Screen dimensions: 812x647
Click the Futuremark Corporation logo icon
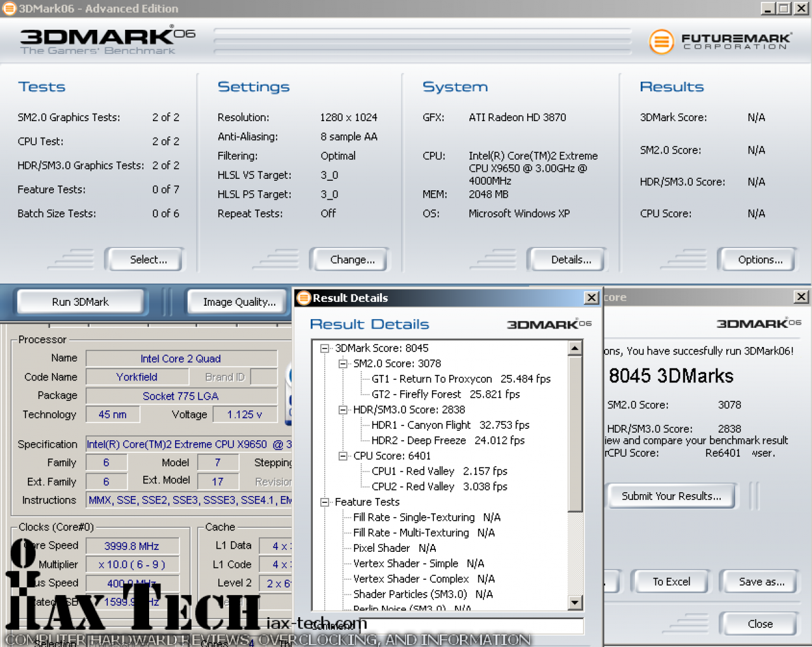(661, 42)
